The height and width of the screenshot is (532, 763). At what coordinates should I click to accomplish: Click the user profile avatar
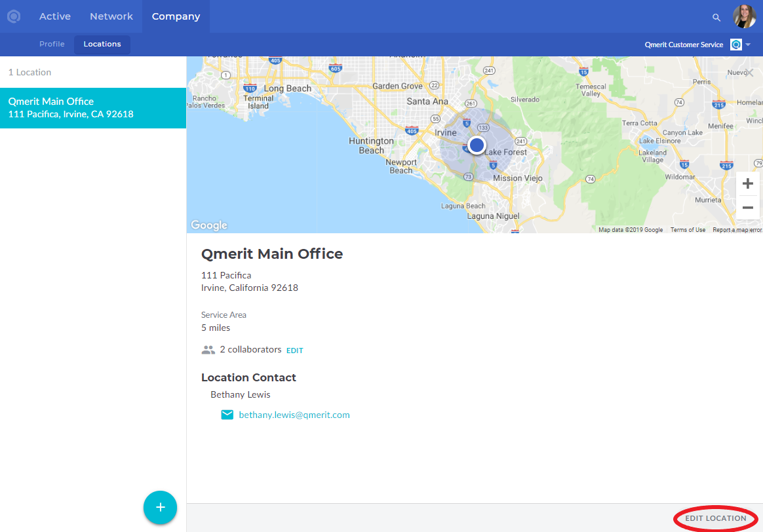coord(744,16)
